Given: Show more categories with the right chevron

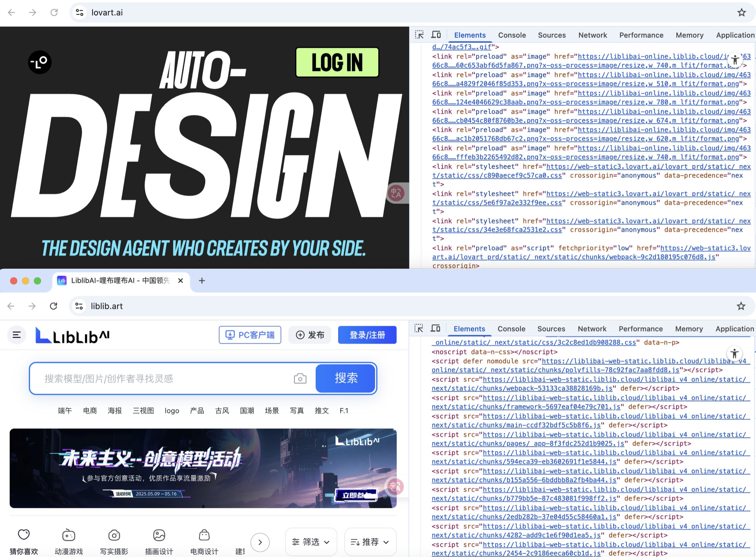Looking at the screenshot, I should (x=260, y=542).
